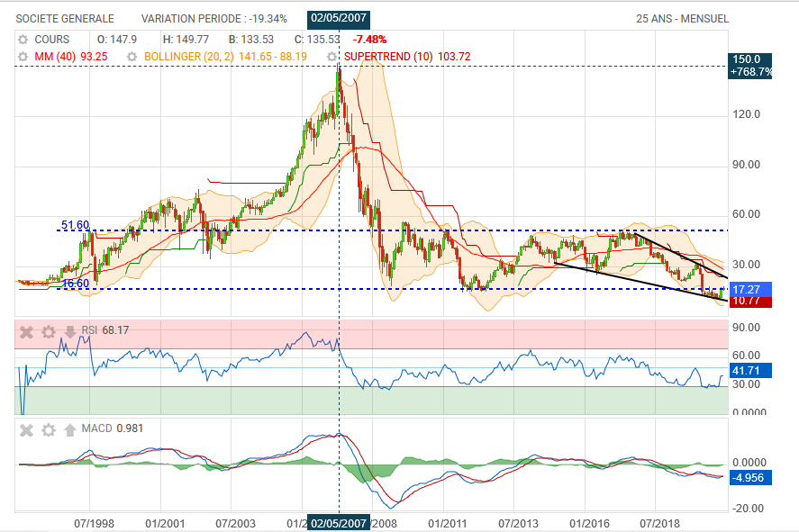Move RSI panel down with arrow
Image resolution: width=799 pixels, height=532 pixels.
[x=69, y=331]
